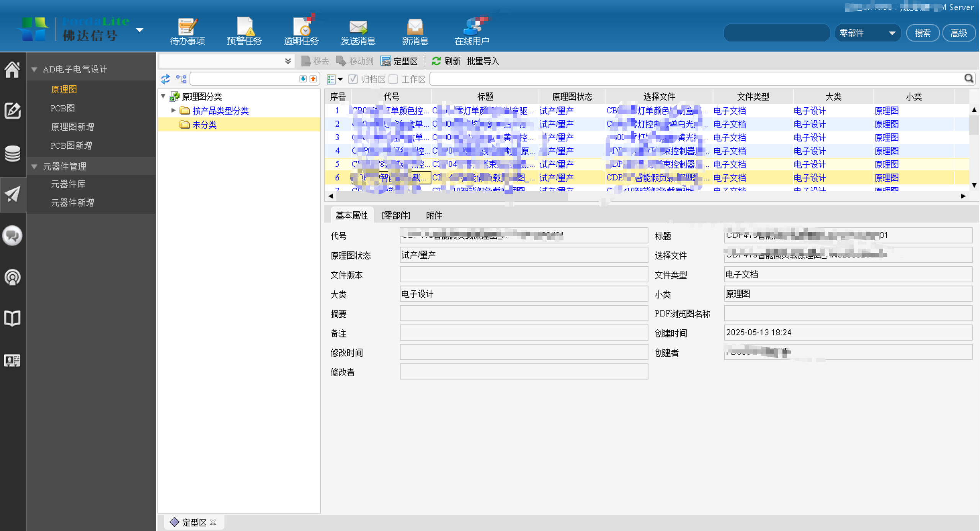Click the table's vertical scrollbar down arrow
Screen dimensions: 980x531
coord(974,185)
